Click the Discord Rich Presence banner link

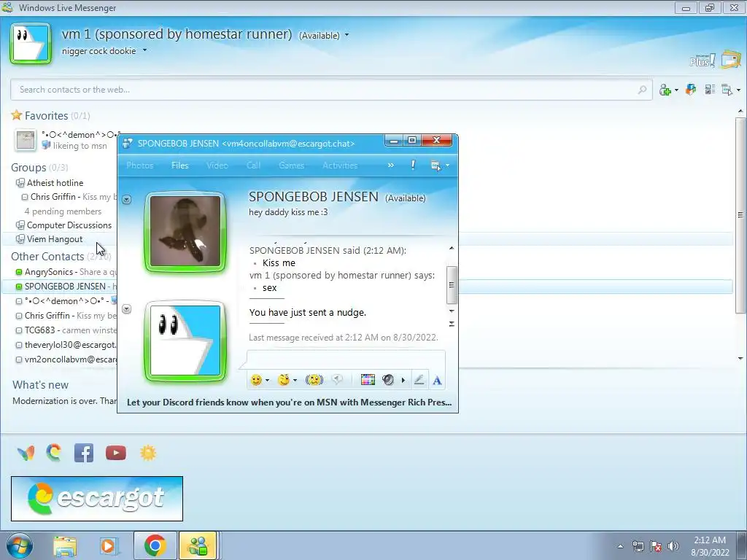(289, 402)
